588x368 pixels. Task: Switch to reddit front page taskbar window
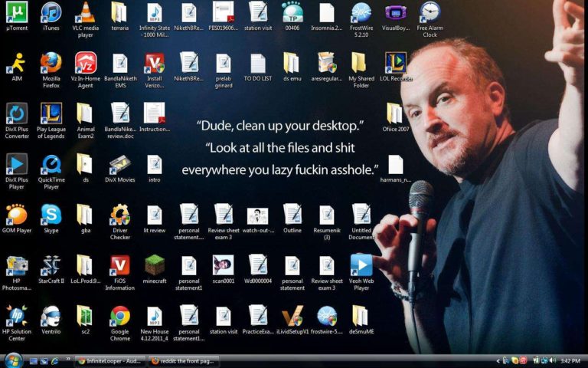point(183,360)
